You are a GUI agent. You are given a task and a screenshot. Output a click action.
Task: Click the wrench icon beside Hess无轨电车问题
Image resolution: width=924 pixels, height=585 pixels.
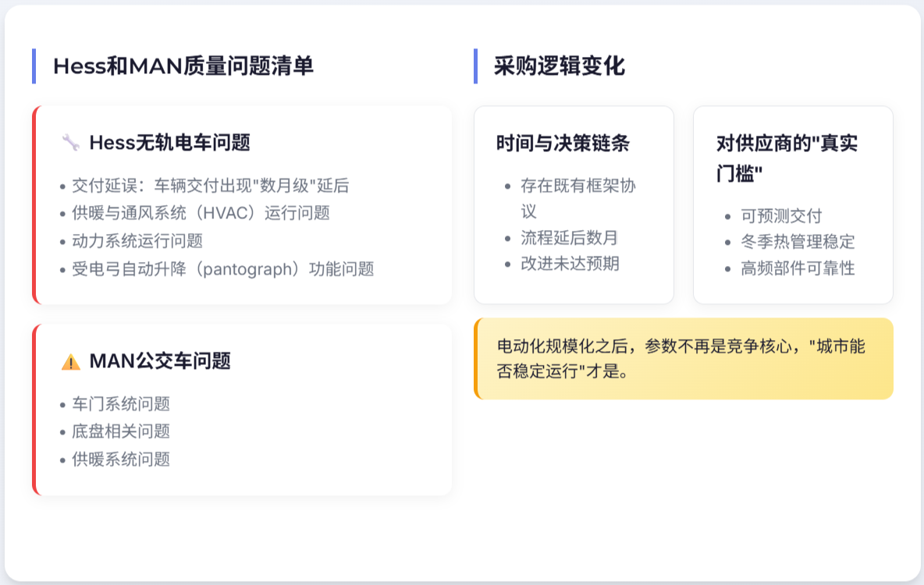tap(70, 143)
